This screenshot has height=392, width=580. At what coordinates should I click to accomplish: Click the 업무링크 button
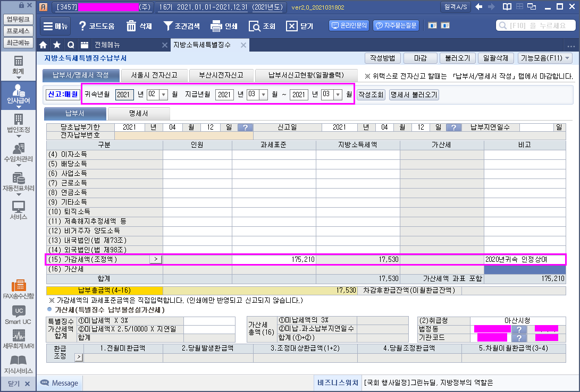tap(18, 19)
